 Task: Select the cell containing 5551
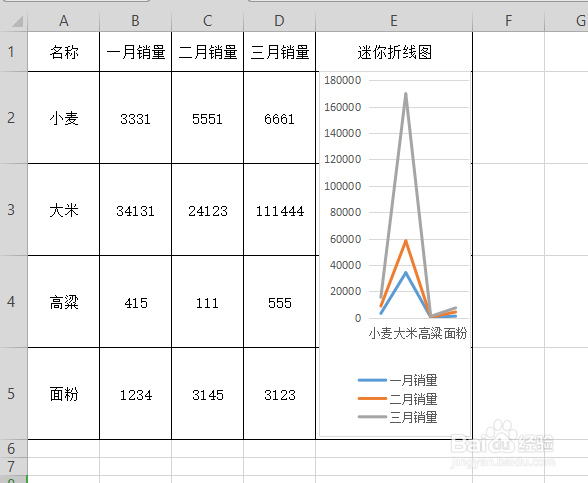point(207,118)
